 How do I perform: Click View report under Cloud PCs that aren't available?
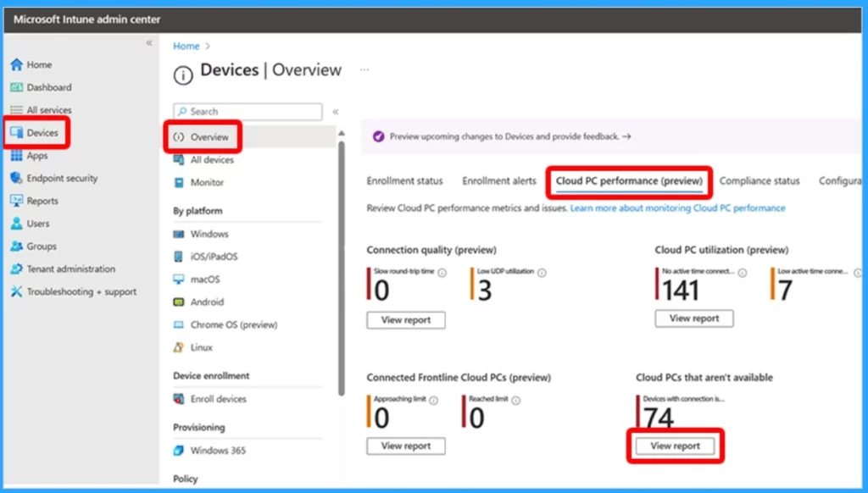coord(675,446)
